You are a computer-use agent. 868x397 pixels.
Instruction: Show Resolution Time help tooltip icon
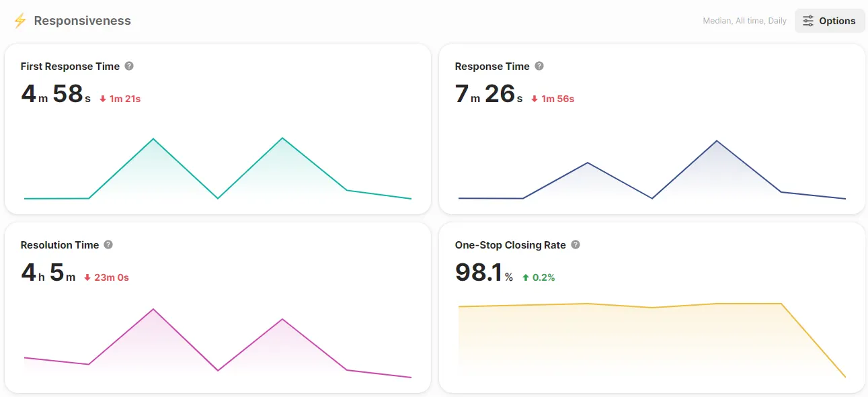(x=108, y=245)
